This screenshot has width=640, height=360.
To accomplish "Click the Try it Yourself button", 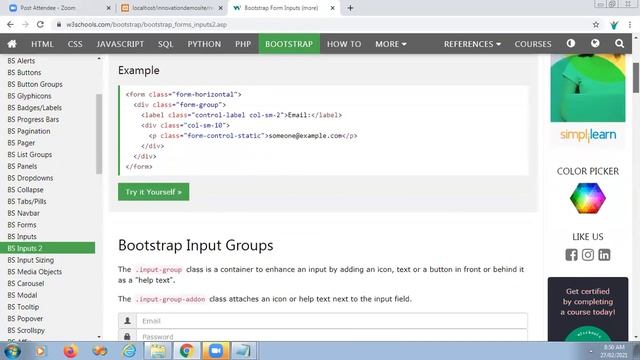I will (153, 192).
